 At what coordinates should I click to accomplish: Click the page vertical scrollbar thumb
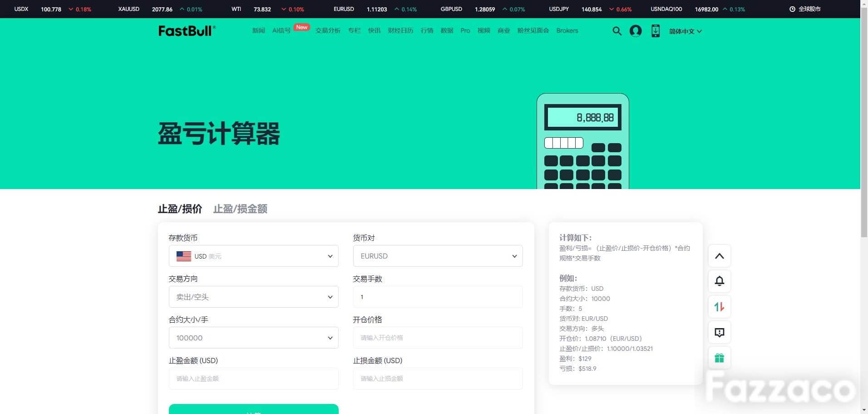point(864,123)
